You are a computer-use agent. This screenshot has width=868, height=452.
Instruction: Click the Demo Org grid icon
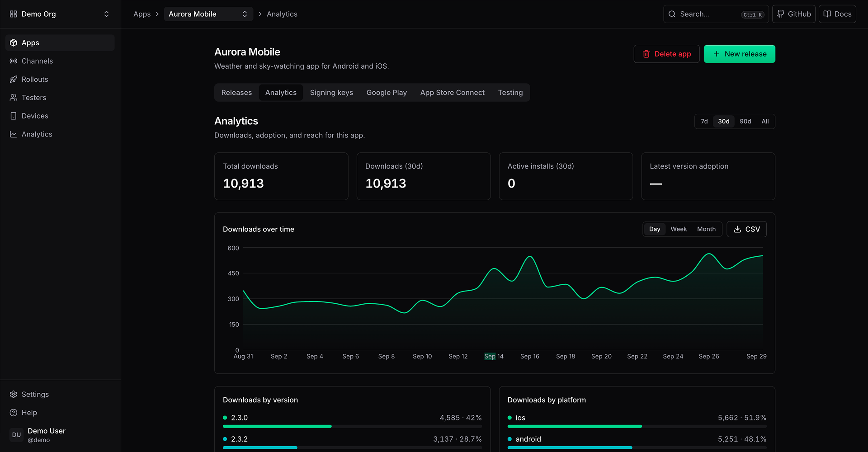[14, 14]
